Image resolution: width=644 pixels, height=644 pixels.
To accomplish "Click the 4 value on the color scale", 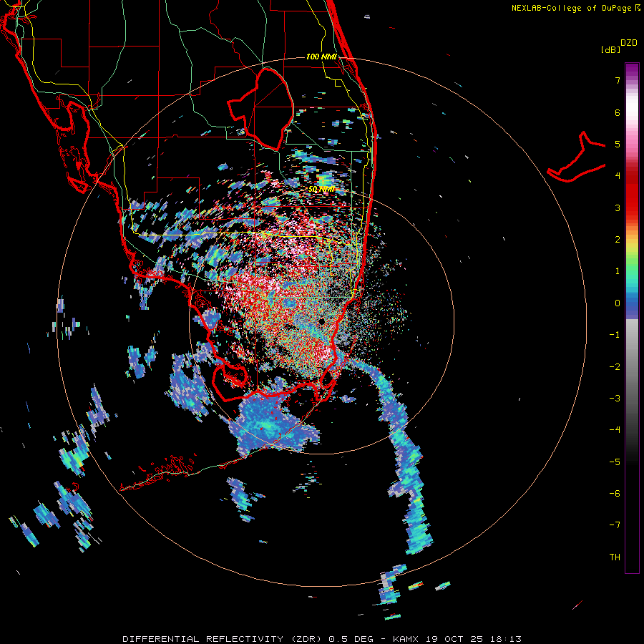I will pyautogui.click(x=618, y=176).
